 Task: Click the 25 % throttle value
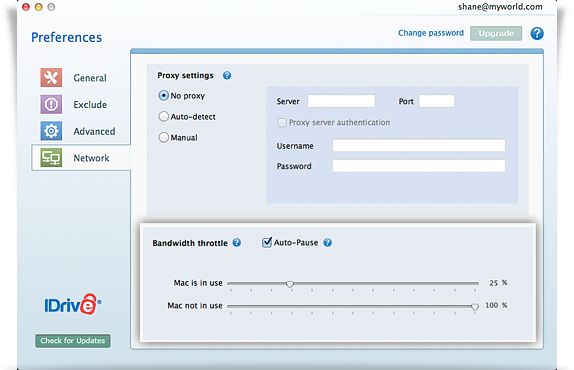click(498, 283)
